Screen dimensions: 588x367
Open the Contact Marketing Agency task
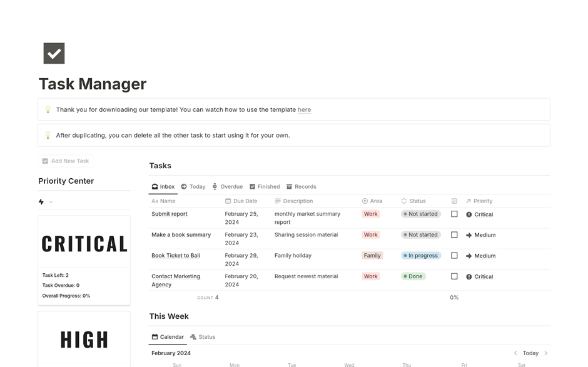pyautogui.click(x=176, y=280)
